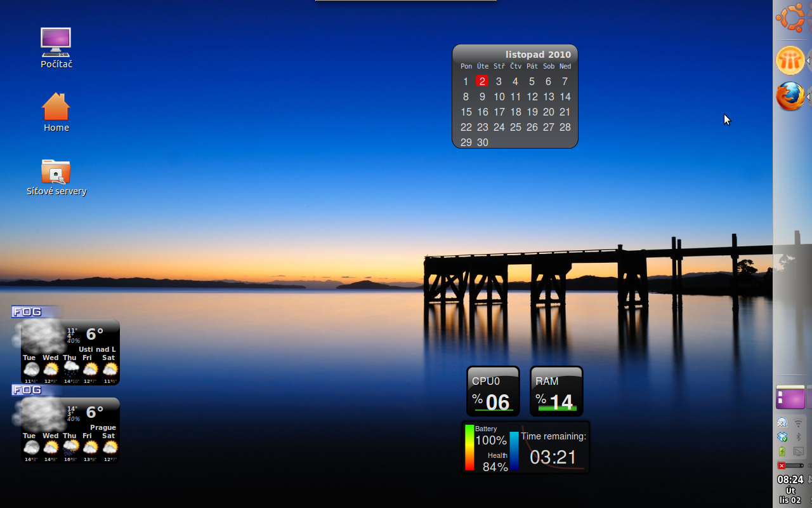Click the CPU0 usage monitor widget

493,391
